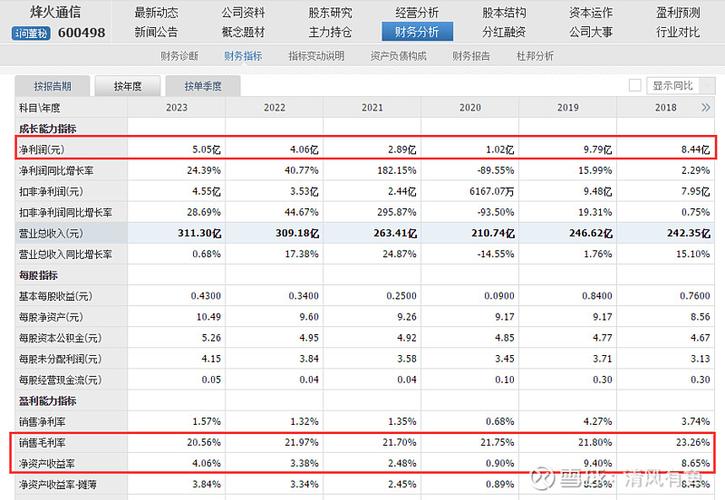Select the 销售毛利率 row label
This screenshot has width=725, height=500.
42,443
